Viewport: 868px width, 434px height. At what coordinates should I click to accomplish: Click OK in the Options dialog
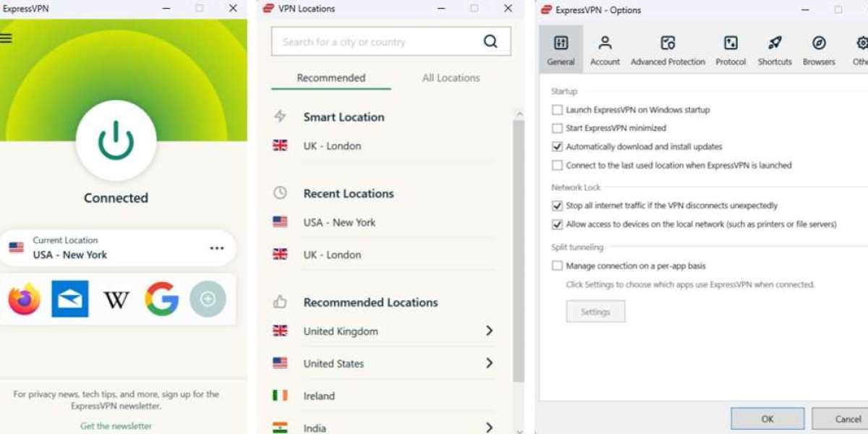[767, 418]
